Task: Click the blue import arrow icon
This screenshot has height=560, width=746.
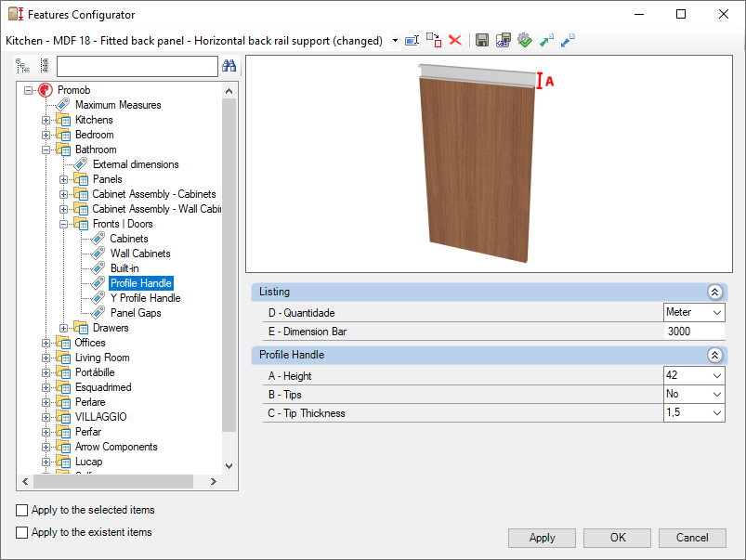Action: click(x=568, y=41)
